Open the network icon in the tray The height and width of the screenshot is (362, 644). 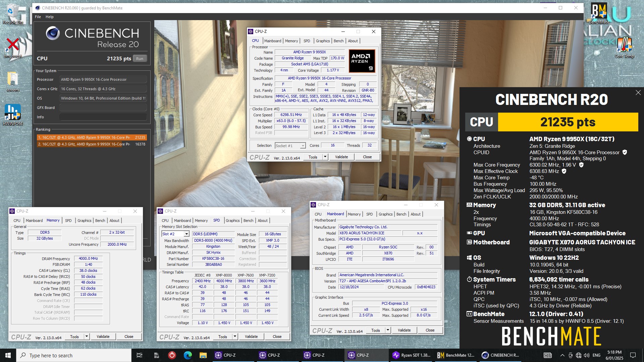pos(579,355)
